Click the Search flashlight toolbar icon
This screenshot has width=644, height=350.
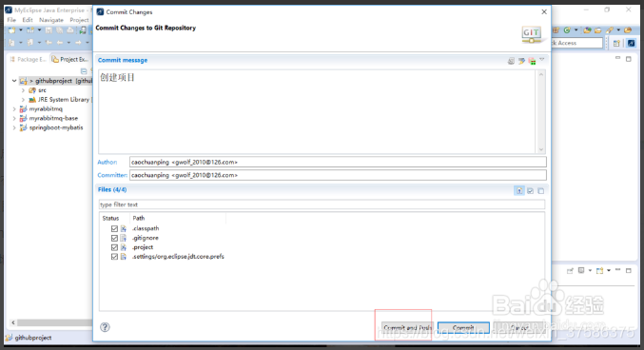pyautogui.click(x=610, y=30)
